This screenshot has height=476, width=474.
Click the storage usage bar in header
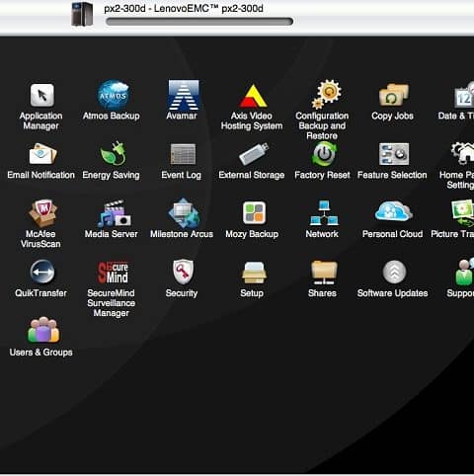[199, 22]
